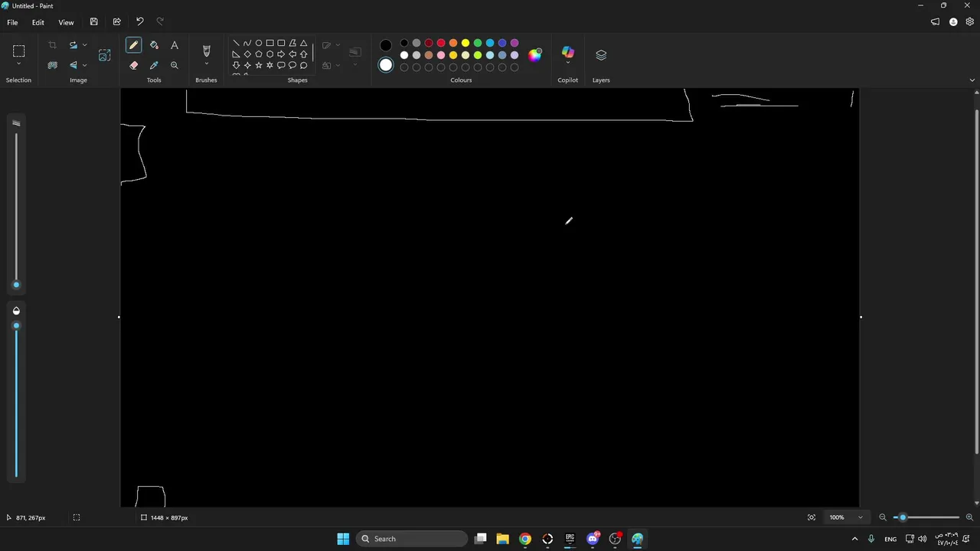This screenshot has height=551, width=980.
Task: Click the Save icon in title bar
Action: [93, 22]
